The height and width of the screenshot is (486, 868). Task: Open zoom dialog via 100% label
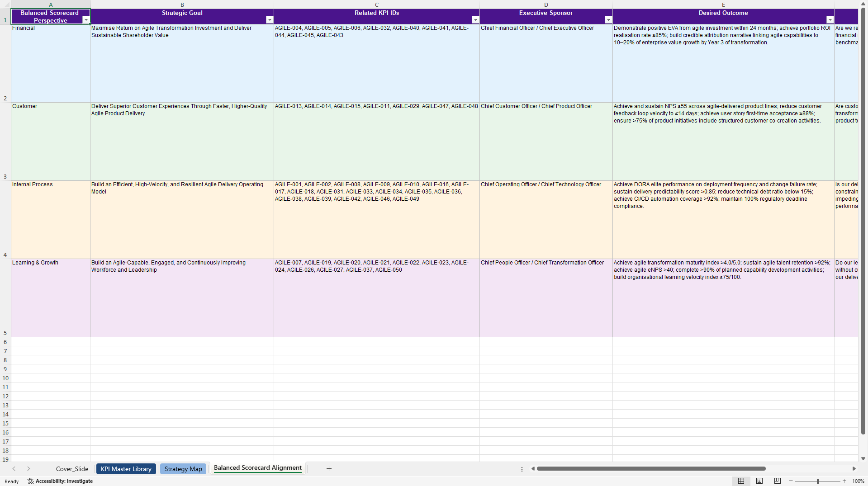pyautogui.click(x=858, y=481)
